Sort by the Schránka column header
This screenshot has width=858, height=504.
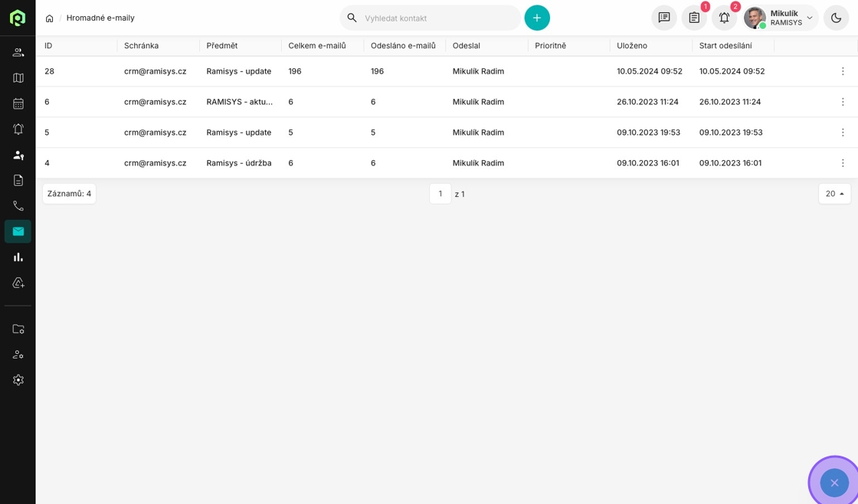coord(141,45)
